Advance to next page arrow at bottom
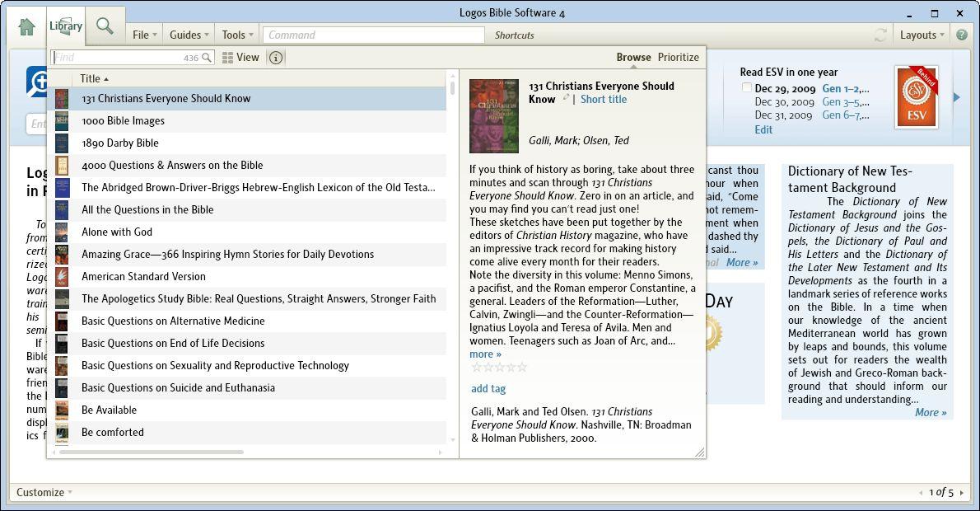 [x=961, y=493]
